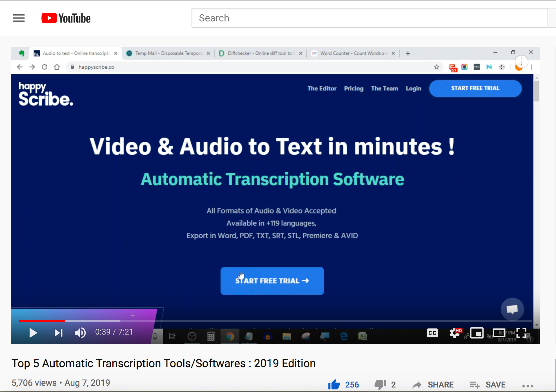Share the video via SHARE button
556x392 pixels.
pos(433,384)
